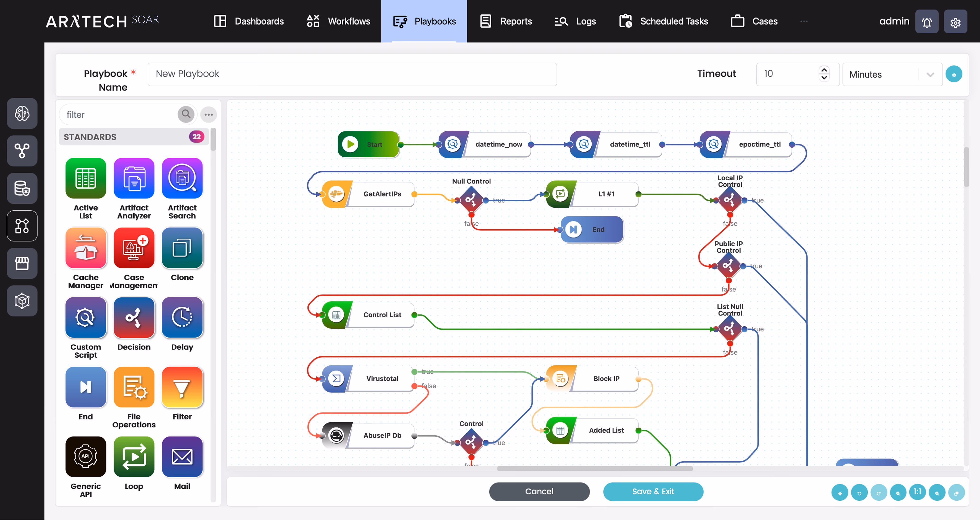Select the Custom Script component
Viewport: 980px width, 520px height.
tap(86, 317)
